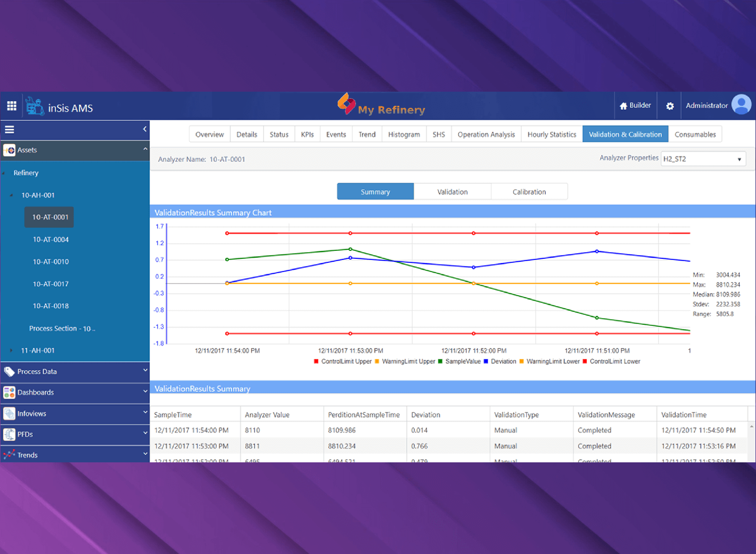Open the Analyzer Properties H2_ST2 dropdown
756x554 pixels.
(703, 159)
